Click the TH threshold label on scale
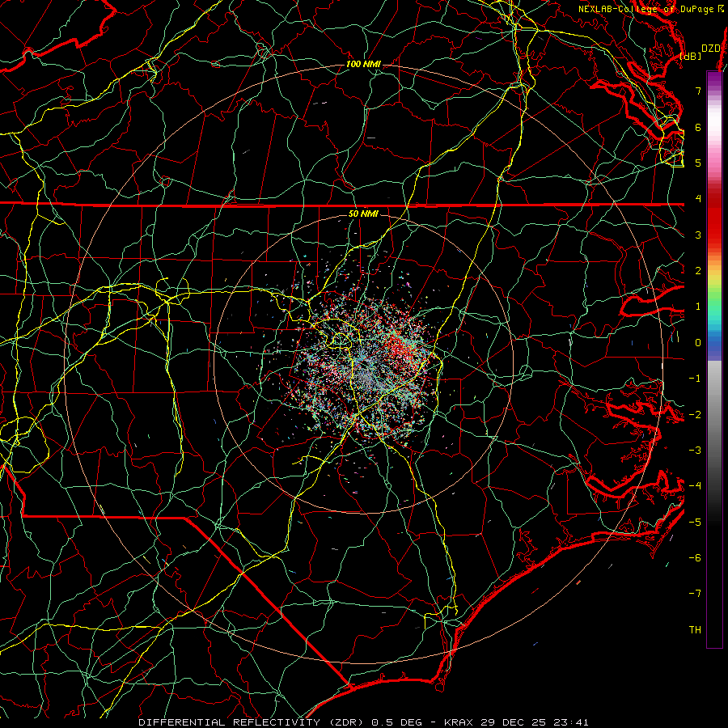This screenshot has height=728, width=728. click(x=695, y=630)
